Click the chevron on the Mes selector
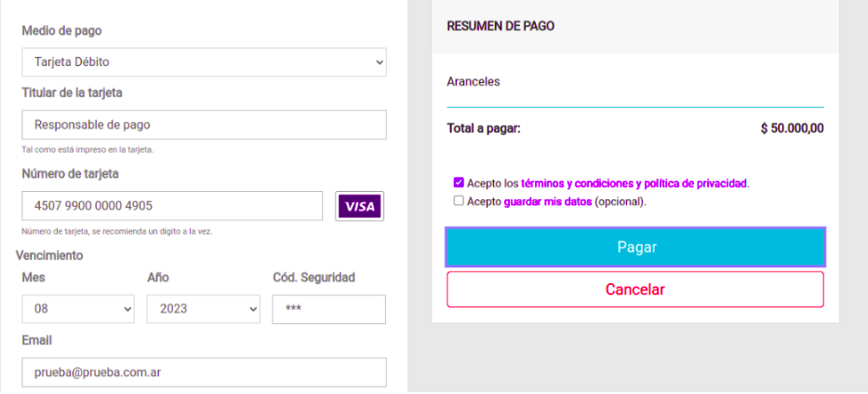This screenshot has height=394, width=868. coord(127,309)
